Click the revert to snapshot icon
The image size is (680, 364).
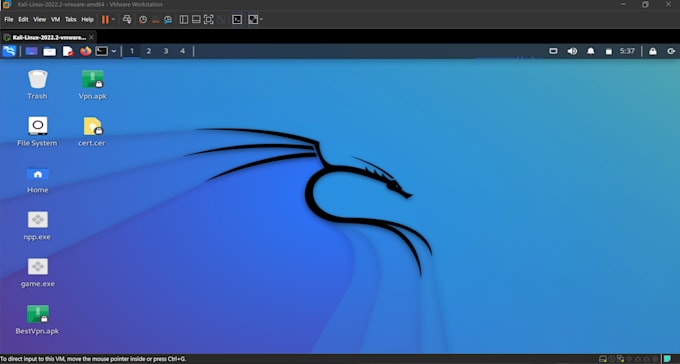[155, 20]
